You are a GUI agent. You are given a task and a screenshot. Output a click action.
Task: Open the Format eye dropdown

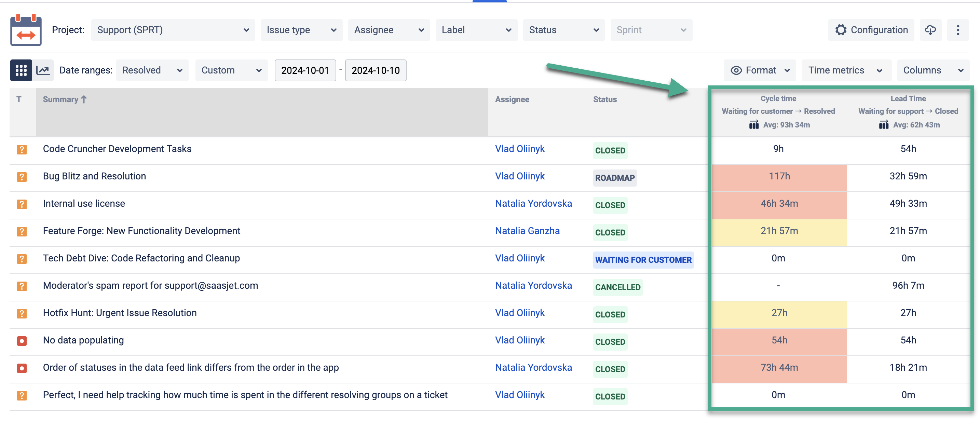pos(760,70)
